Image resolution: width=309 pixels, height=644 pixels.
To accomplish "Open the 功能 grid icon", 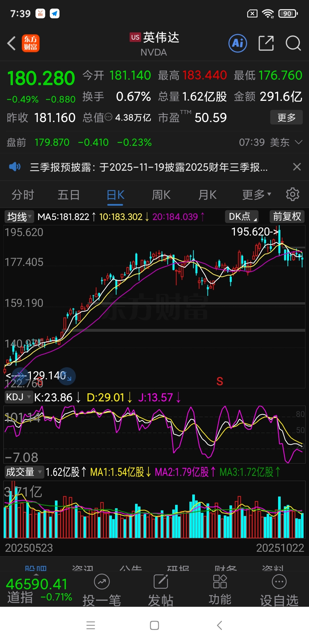I will point(220,581).
